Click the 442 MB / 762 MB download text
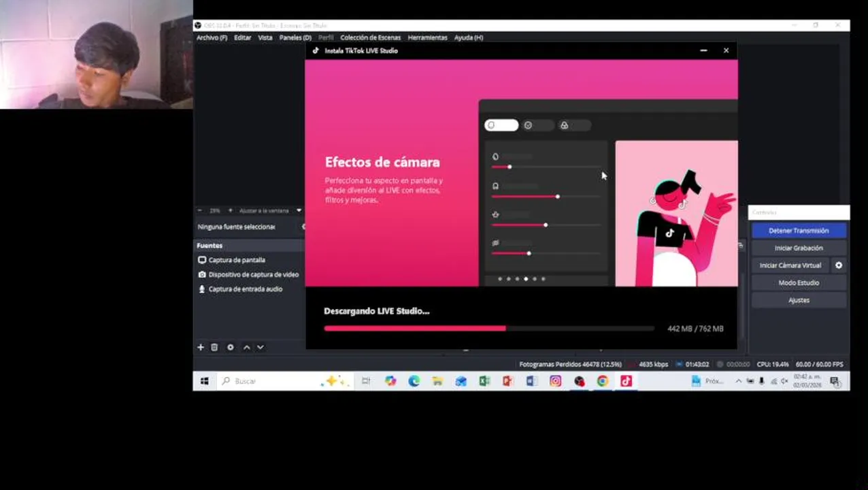This screenshot has width=868, height=490. pos(695,329)
